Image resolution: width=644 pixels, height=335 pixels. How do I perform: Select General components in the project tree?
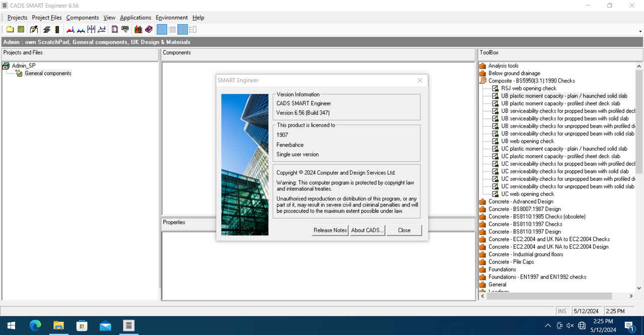tap(48, 73)
